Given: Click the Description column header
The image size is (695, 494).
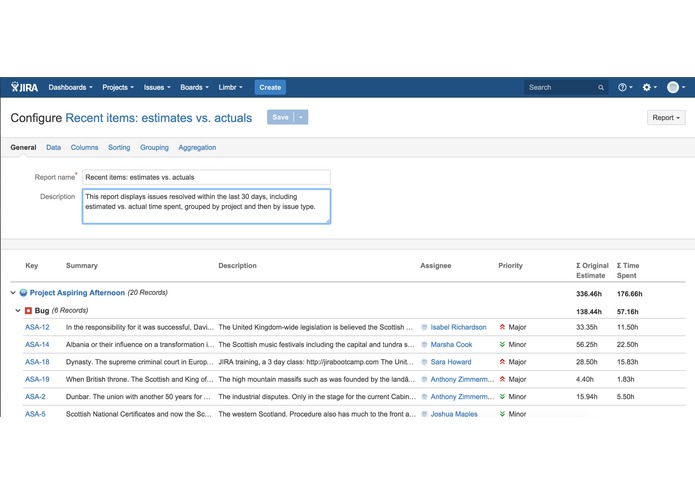Looking at the screenshot, I should (x=237, y=266).
